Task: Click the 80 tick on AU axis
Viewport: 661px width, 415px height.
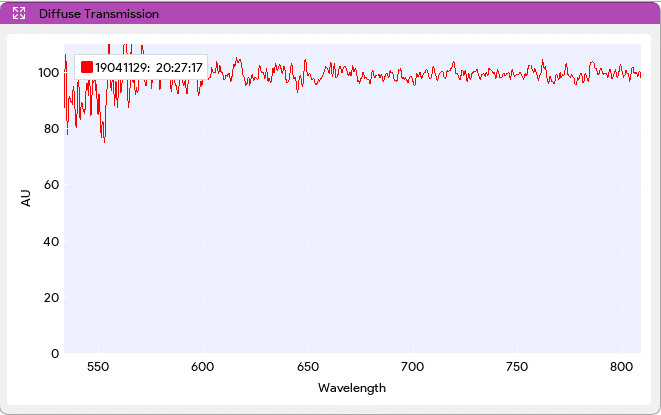Action: coord(53,129)
